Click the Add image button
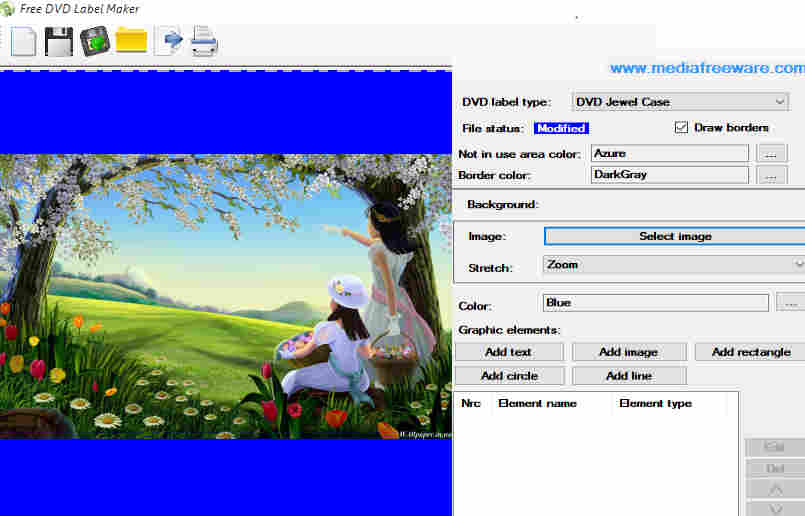 point(629,352)
